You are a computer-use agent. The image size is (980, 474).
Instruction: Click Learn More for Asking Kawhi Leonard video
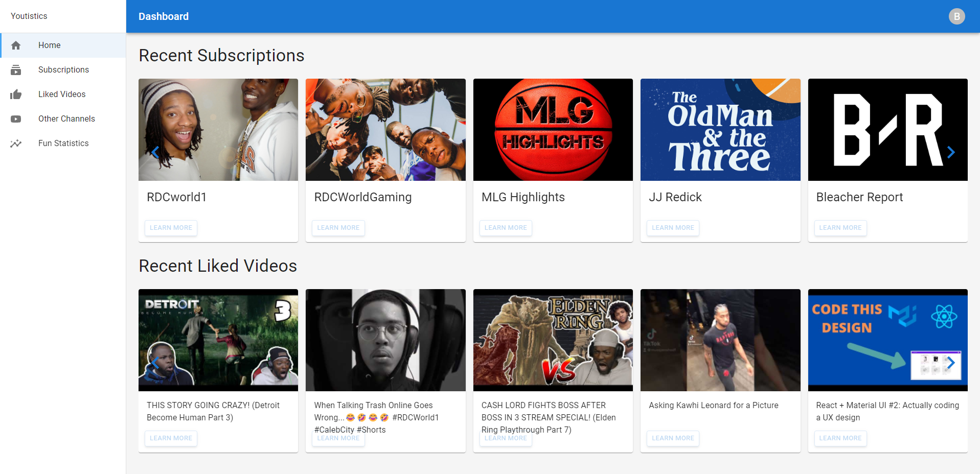[673, 438]
